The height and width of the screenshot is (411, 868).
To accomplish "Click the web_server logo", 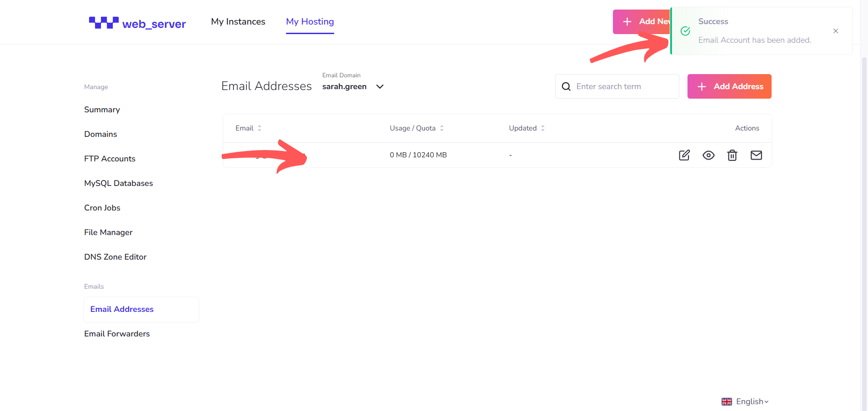I will 137,23.
